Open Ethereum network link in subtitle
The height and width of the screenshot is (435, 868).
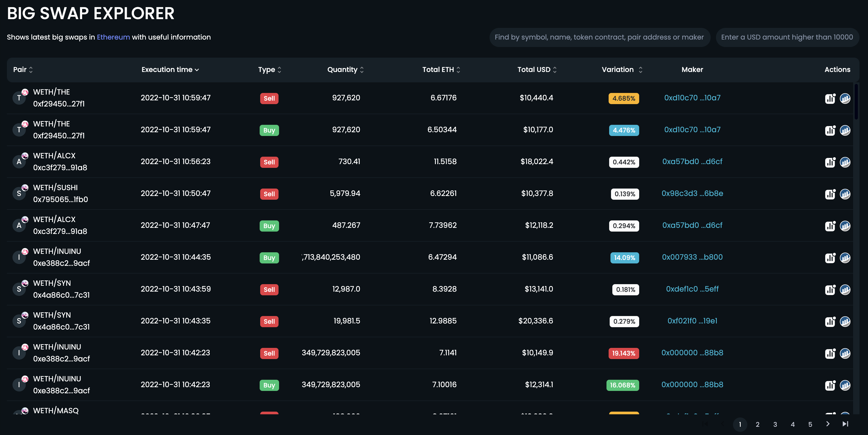click(x=113, y=37)
